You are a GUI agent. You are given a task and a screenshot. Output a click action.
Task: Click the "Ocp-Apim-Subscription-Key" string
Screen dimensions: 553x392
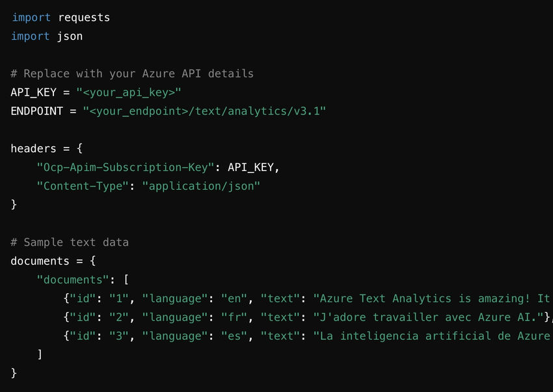[126, 167]
